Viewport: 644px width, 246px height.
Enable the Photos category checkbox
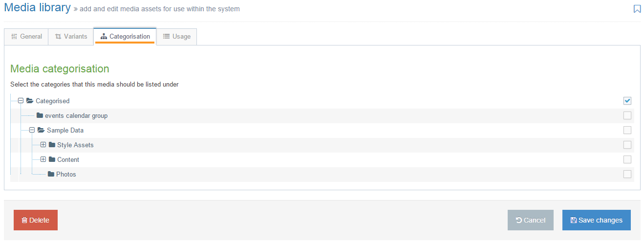627,174
